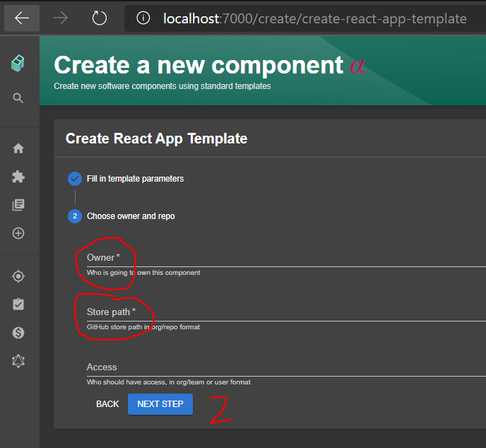Open clipboard checkmark icon in sidebar
Image resolution: width=486 pixels, height=448 pixels.
18,305
